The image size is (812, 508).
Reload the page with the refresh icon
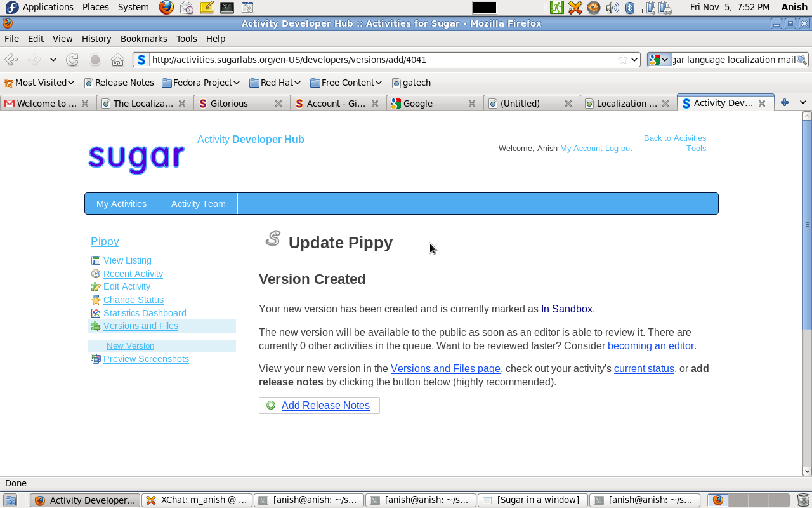click(x=72, y=60)
